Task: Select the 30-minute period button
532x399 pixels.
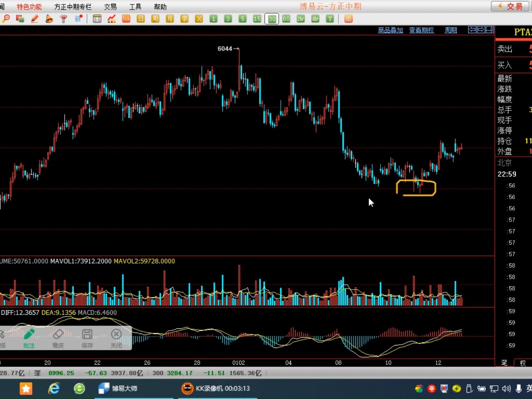Action: pyautogui.click(x=272, y=19)
